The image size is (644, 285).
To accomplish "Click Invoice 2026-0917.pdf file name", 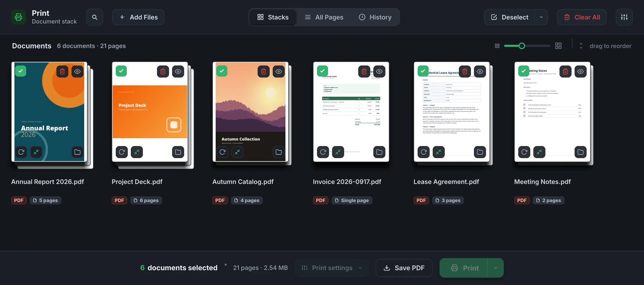I will click(347, 182).
